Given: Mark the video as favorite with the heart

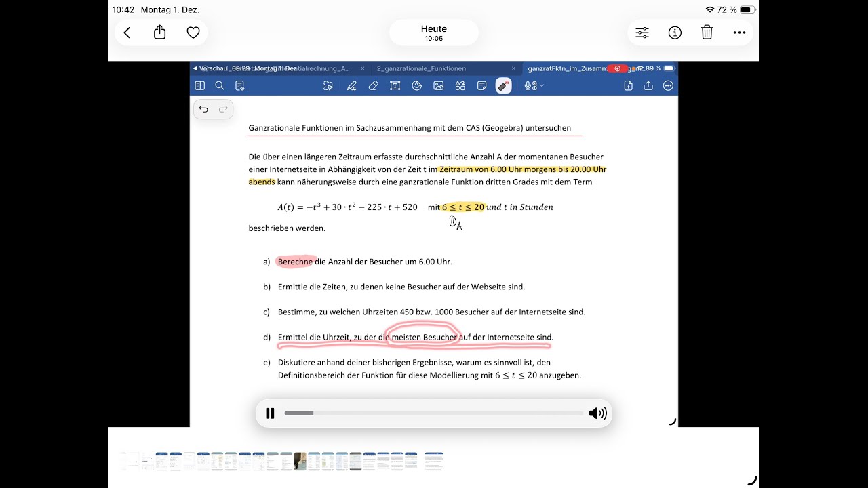Looking at the screenshot, I should [x=193, y=33].
